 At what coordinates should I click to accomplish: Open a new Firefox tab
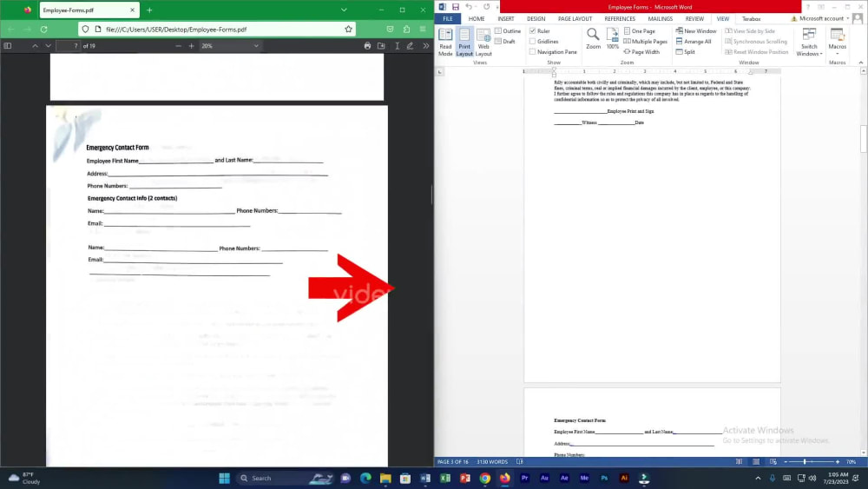coord(149,10)
